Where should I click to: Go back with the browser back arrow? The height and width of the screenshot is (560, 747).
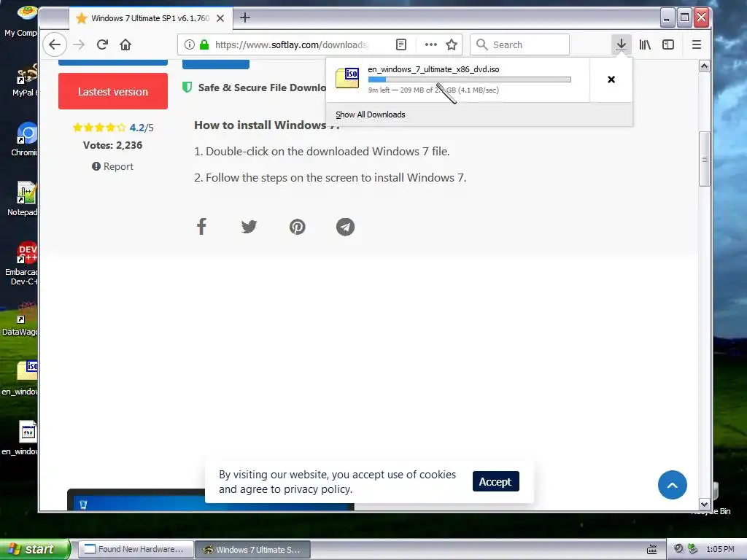tap(55, 44)
